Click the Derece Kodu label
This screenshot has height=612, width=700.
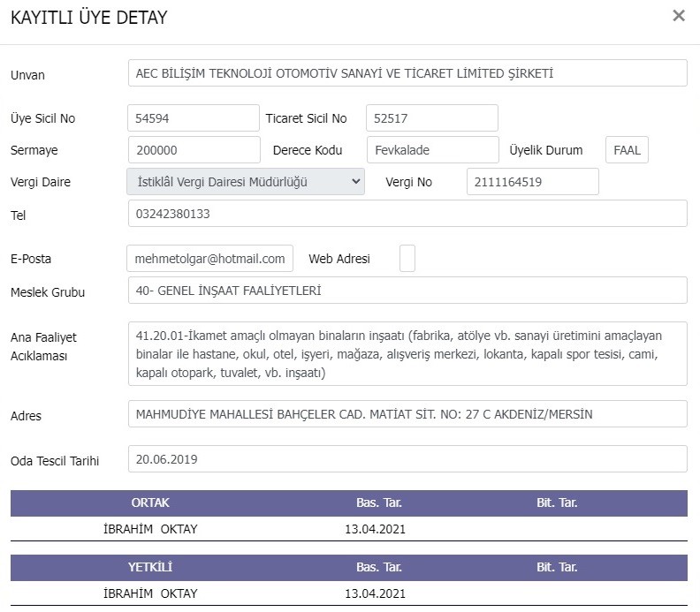click(308, 150)
